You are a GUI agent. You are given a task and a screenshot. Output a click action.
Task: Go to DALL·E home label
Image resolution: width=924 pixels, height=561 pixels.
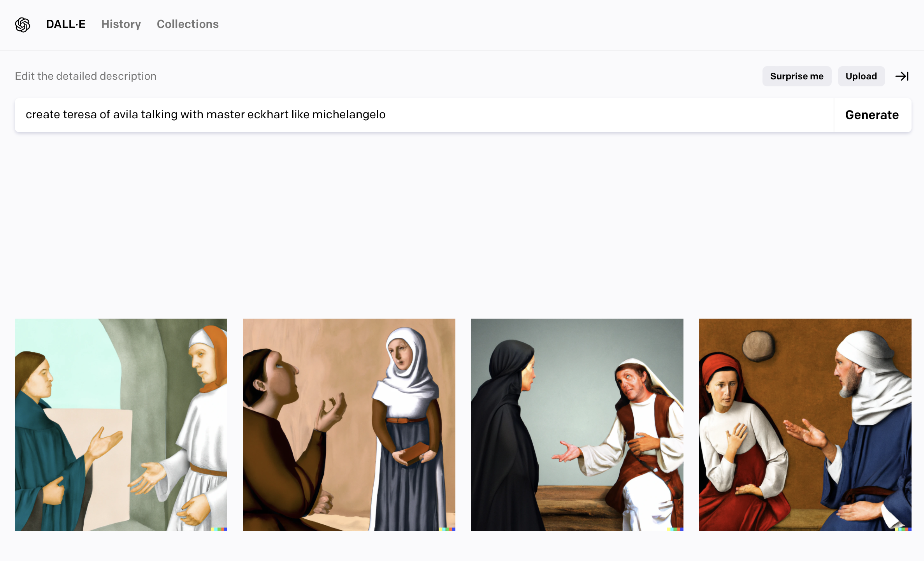65,24
